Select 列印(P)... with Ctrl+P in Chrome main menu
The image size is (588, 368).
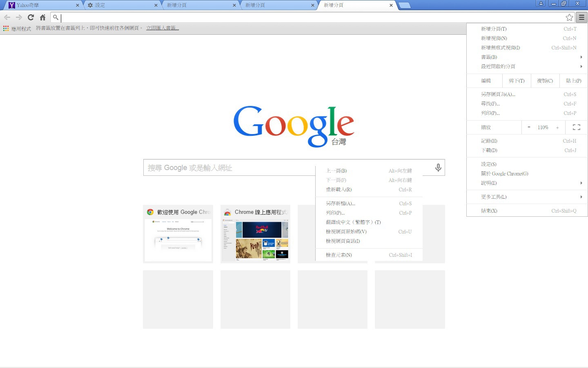click(527, 113)
